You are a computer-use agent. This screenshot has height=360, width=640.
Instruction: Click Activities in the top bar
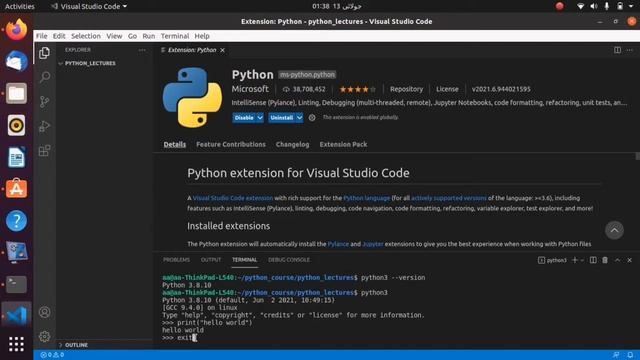[x=20, y=6]
